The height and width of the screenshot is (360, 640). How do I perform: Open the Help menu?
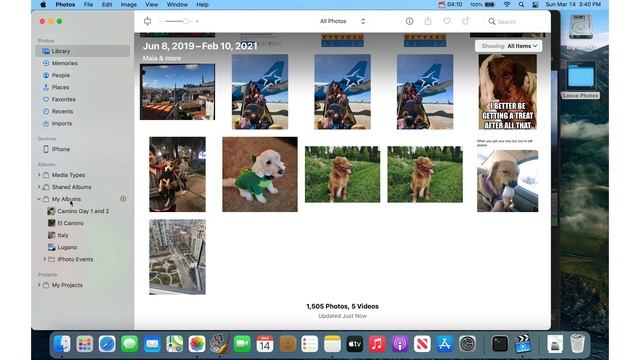(202, 4)
